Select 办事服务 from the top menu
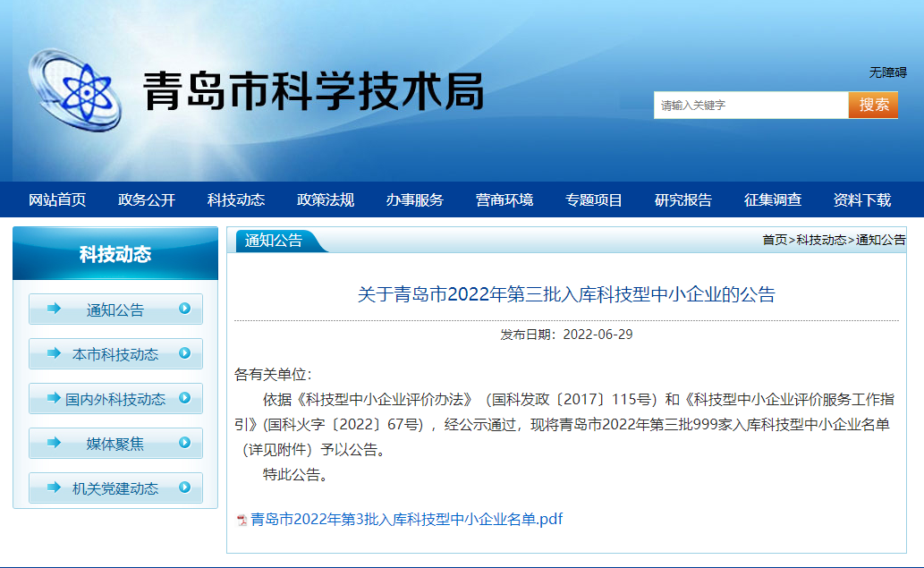Viewport: 924px width, 568px height. click(x=415, y=199)
